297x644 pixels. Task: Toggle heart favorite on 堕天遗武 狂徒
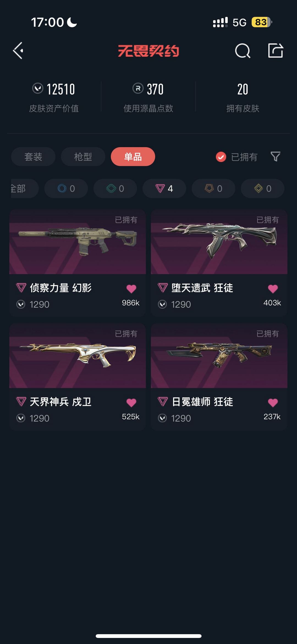tap(273, 289)
